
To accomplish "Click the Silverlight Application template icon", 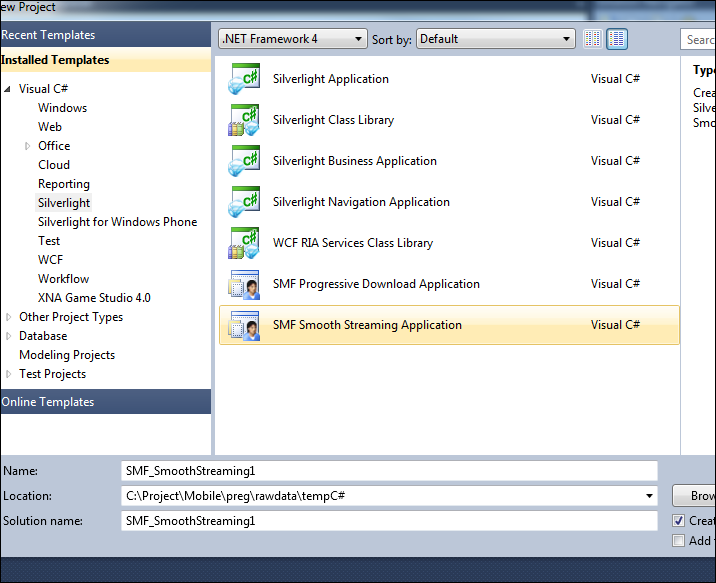I will (244, 79).
